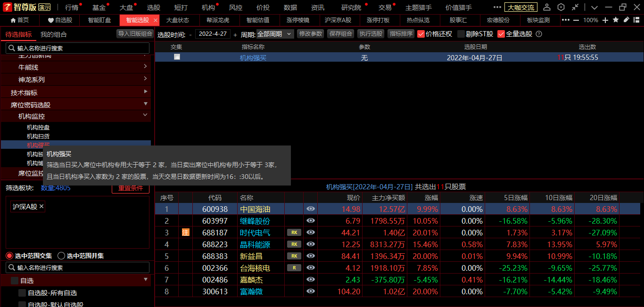
Task: Click the zoom in plus icon
Action: 605,20
